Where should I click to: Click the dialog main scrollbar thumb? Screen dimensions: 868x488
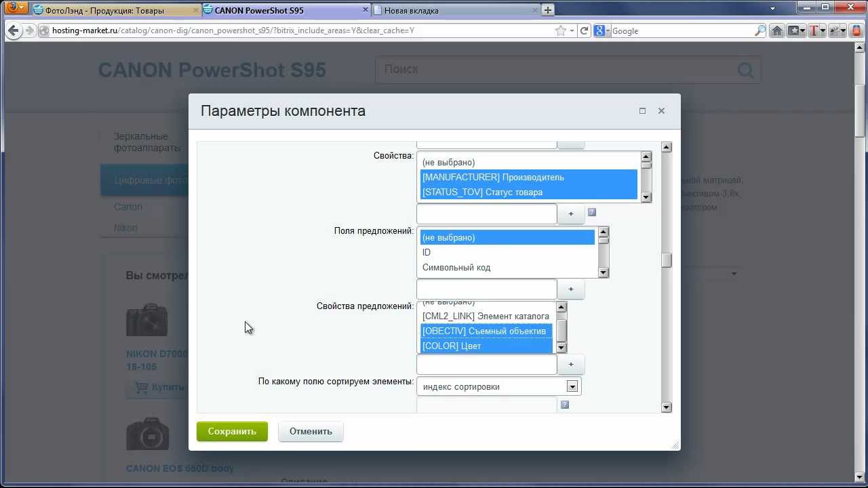(x=667, y=260)
